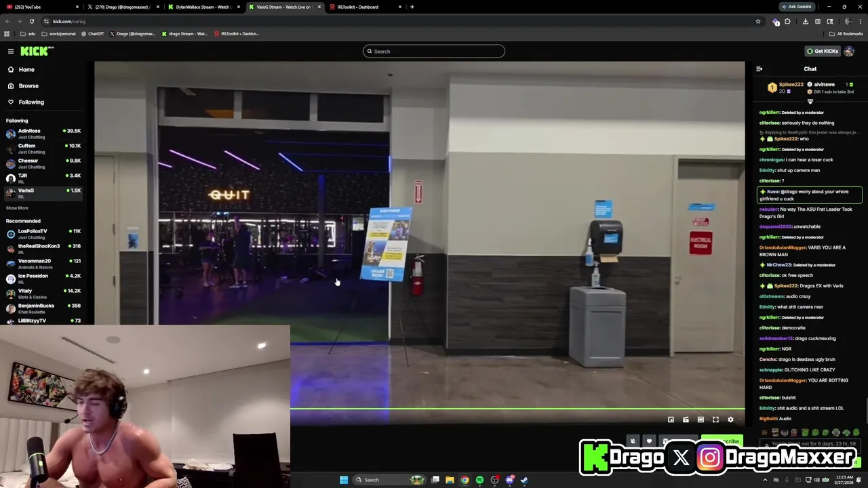Click username OrlandoAsianMonger saying BROWN MAN

tap(783, 248)
